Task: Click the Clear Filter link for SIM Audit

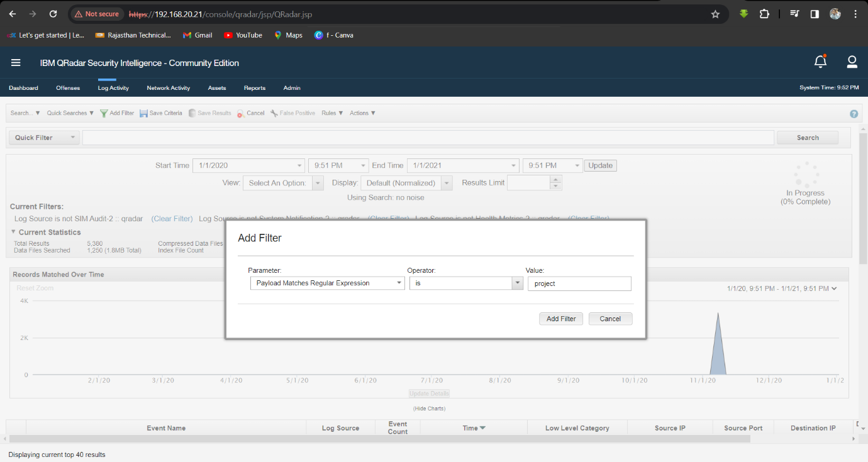Action: 172,219
